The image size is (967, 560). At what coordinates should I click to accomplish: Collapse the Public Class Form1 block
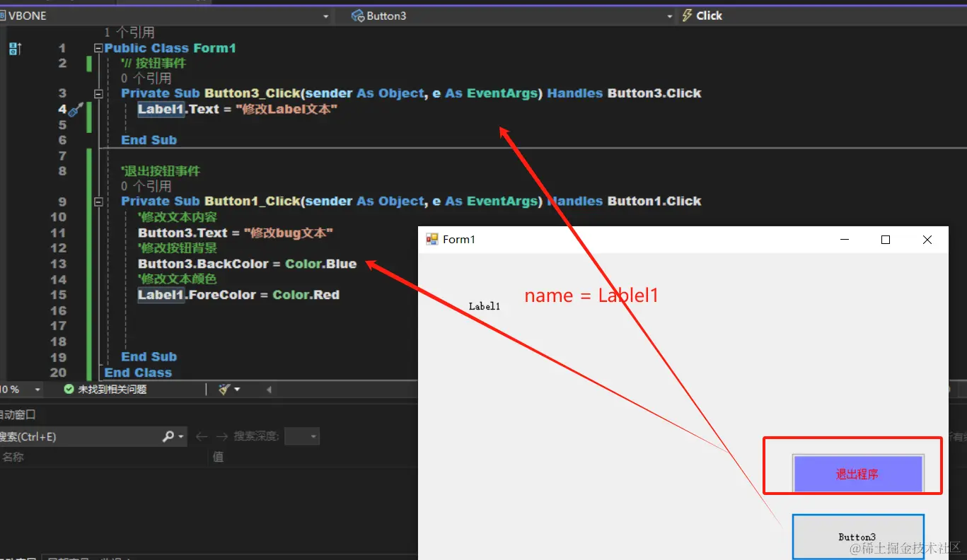tap(98, 48)
